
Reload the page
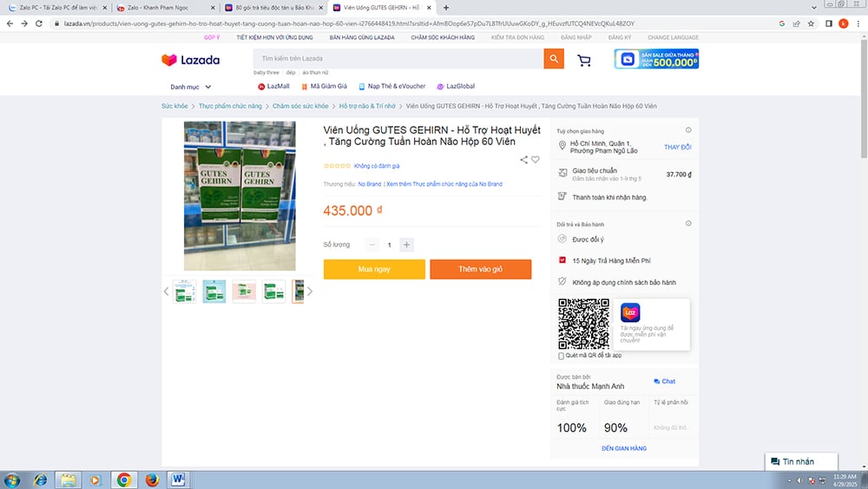click(x=39, y=23)
